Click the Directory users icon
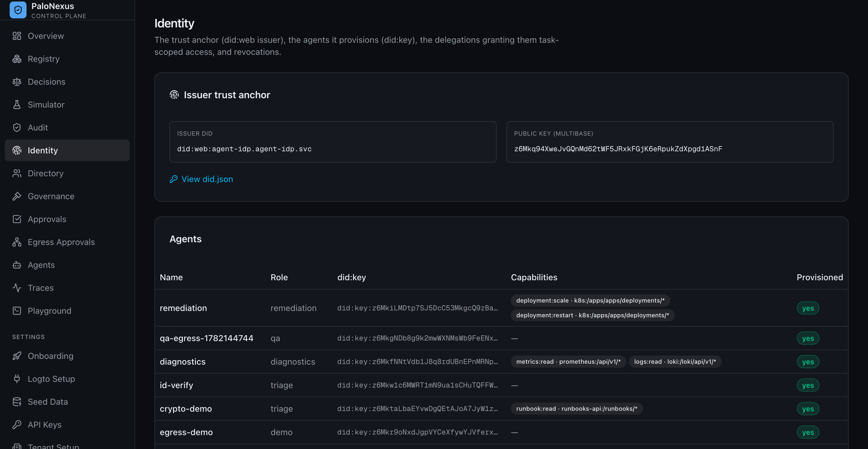The height and width of the screenshot is (449, 868). pyautogui.click(x=17, y=174)
